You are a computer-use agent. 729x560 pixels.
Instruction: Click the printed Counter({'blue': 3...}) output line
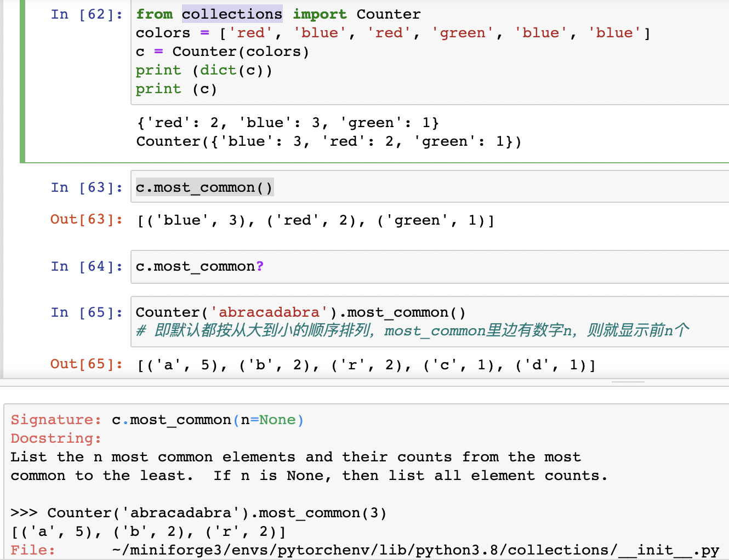point(329,141)
